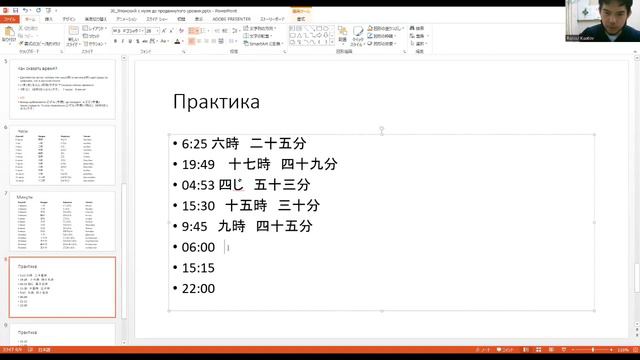Switch to the Design ribbon tab
The width and height of the screenshot is (640, 360).
pos(69,19)
